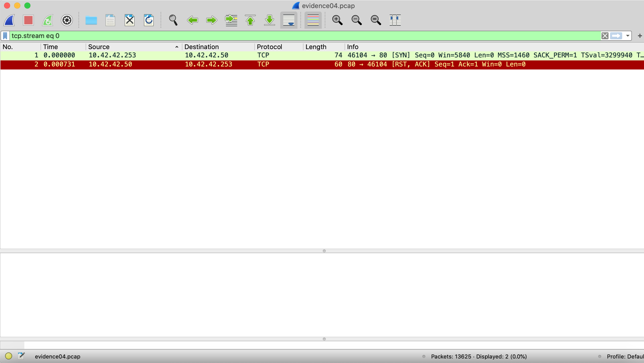Toggle auto-scroll during live capture
Image resolution: width=644 pixels, height=363 pixels.
[x=289, y=20]
